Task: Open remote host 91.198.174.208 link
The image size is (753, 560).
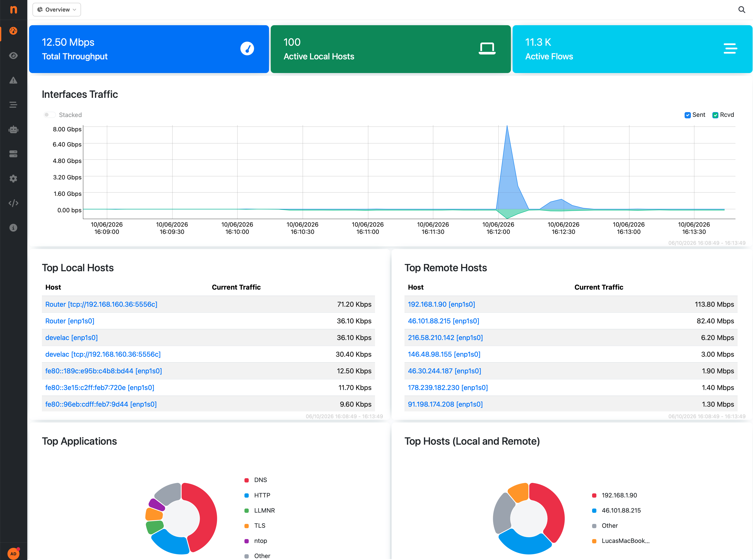Action: tap(445, 404)
